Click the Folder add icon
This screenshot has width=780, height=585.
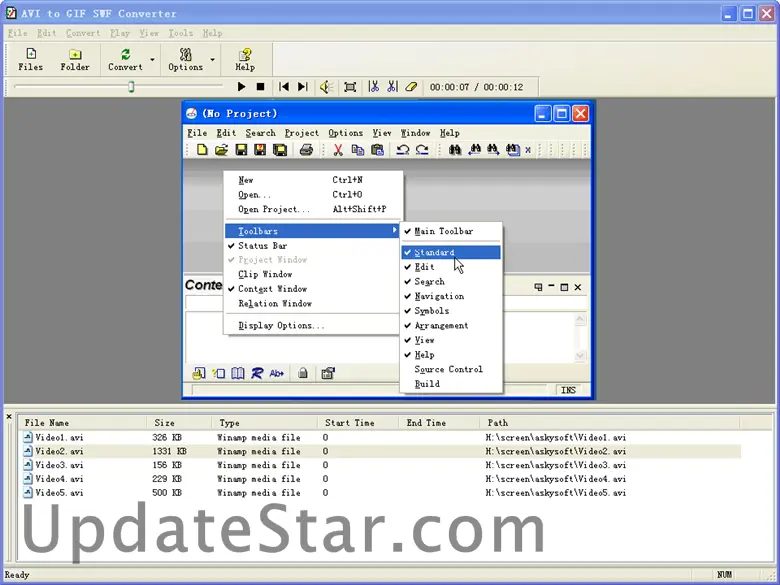click(x=75, y=54)
